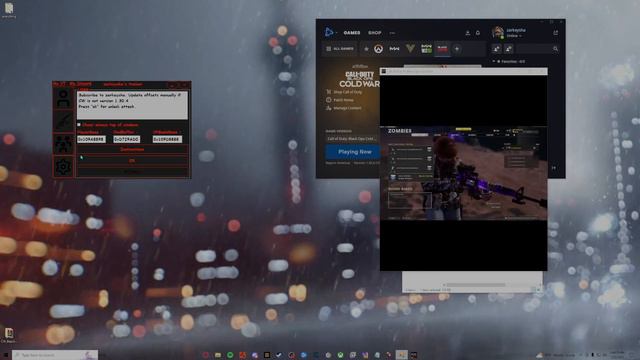Select the Vanguard V game icon
This screenshot has width=640, height=360.
tap(410, 49)
